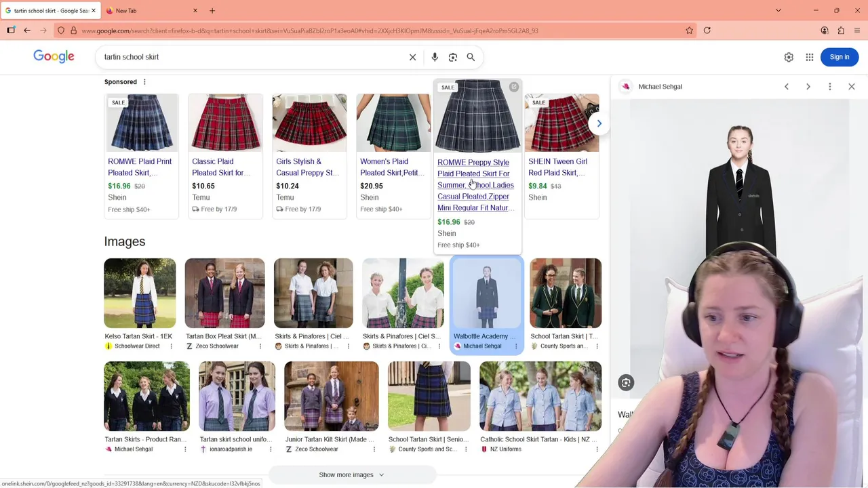This screenshot has width=868, height=488.
Task: Bookmark this page with the star icon
Action: tap(690, 30)
